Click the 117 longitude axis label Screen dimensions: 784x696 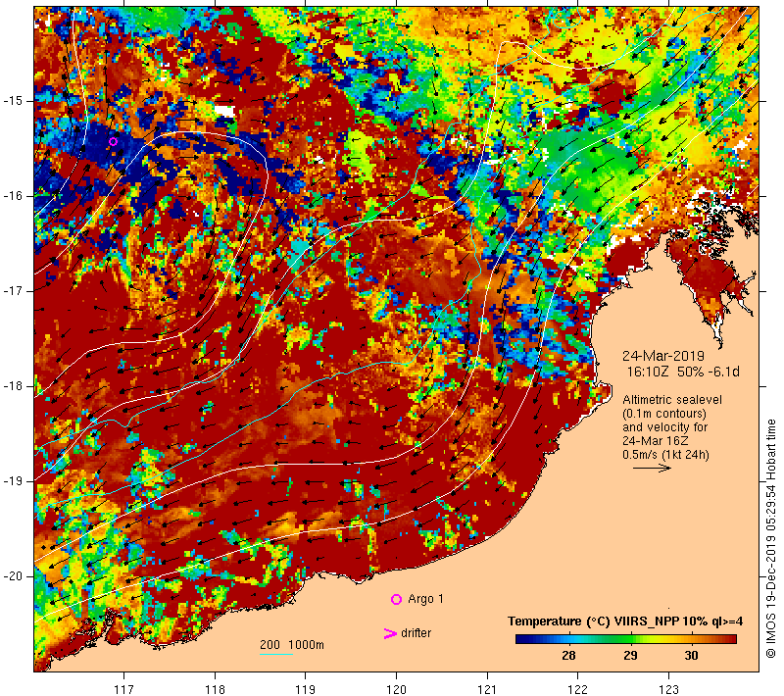(123, 689)
